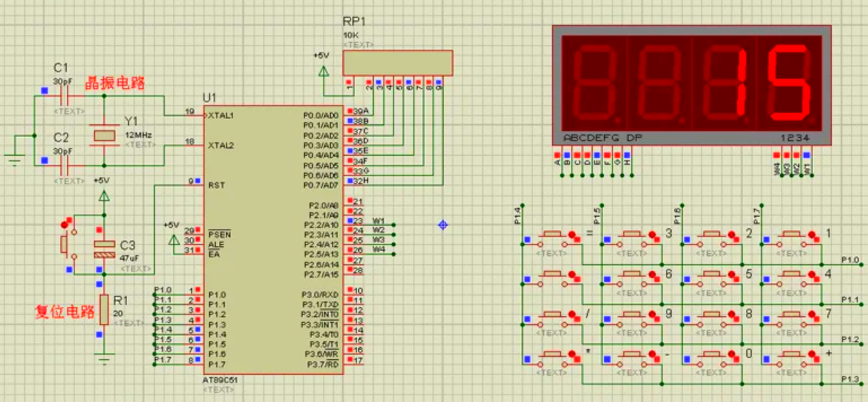The width and height of the screenshot is (868, 402).
Task: Push the keypad button labeled =
Action: pyautogui.click(x=551, y=233)
